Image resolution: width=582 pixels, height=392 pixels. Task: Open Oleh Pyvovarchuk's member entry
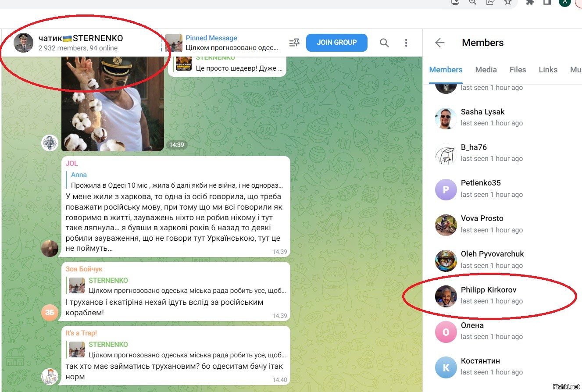coord(491,260)
